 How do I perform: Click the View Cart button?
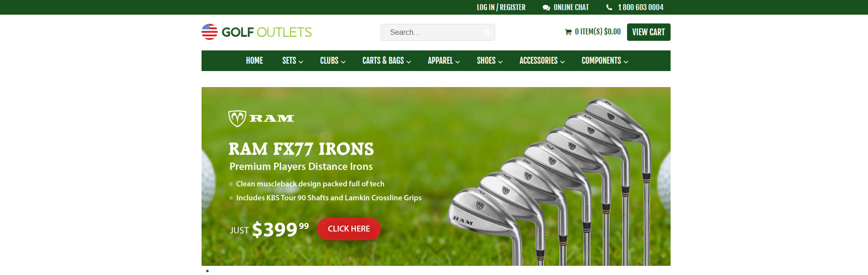(x=649, y=32)
